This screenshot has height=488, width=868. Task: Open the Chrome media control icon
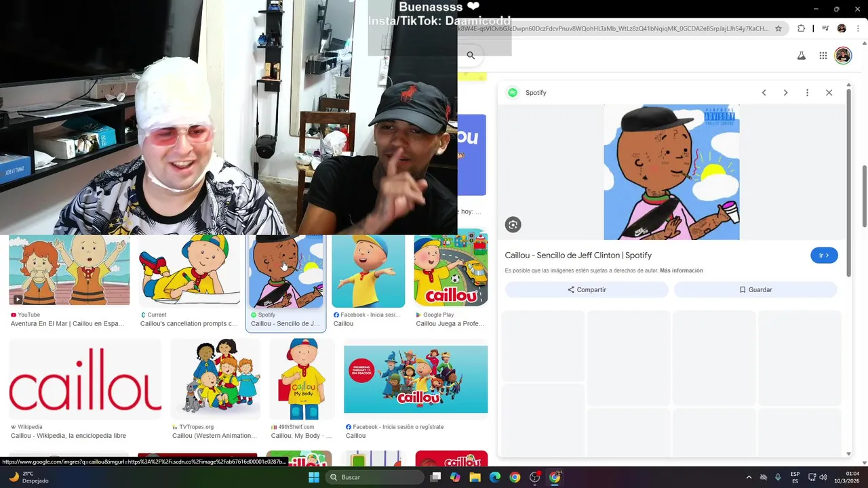tap(825, 28)
